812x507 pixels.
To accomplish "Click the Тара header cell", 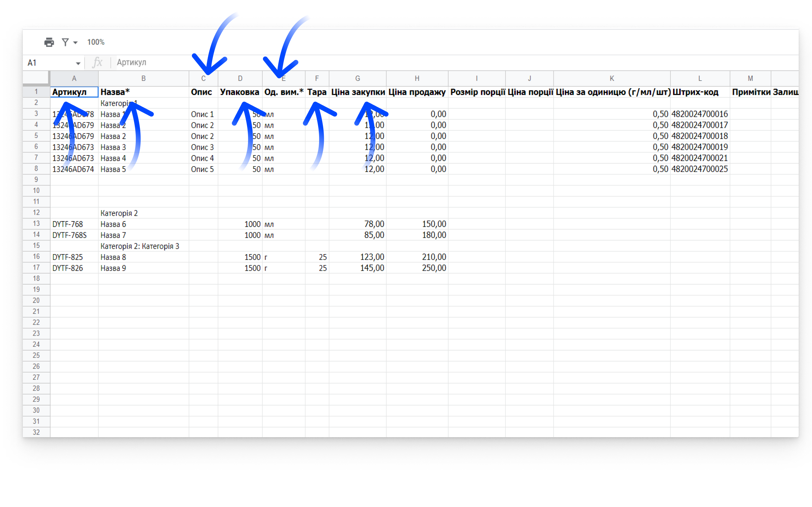I will coord(317,92).
